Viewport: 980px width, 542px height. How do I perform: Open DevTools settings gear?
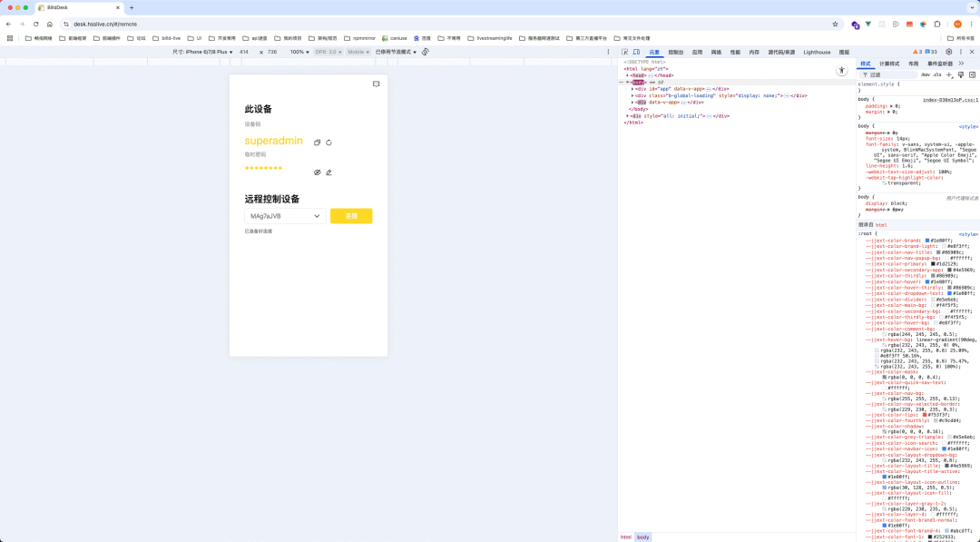[x=948, y=52]
